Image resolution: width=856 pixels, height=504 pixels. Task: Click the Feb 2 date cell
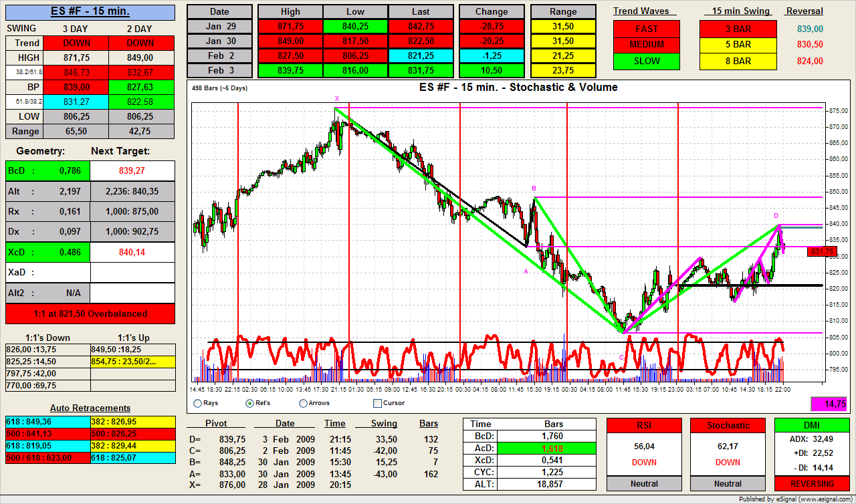coord(219,55)
